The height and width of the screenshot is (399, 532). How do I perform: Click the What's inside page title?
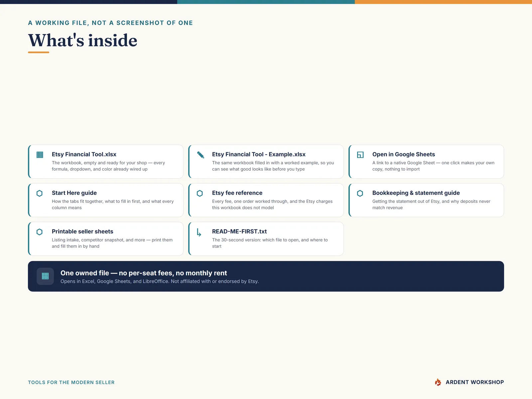point(83,40)
